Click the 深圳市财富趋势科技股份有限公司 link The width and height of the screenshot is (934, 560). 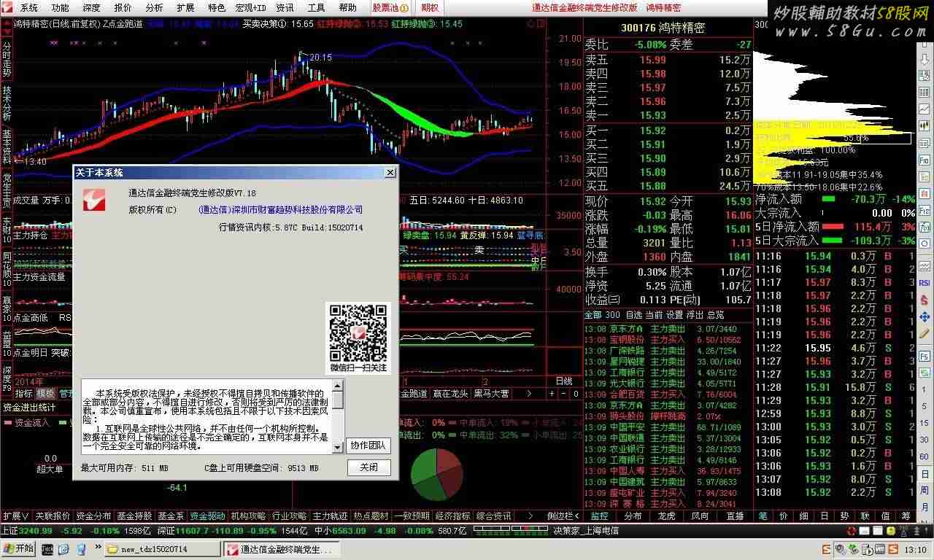tap(281, 210)
